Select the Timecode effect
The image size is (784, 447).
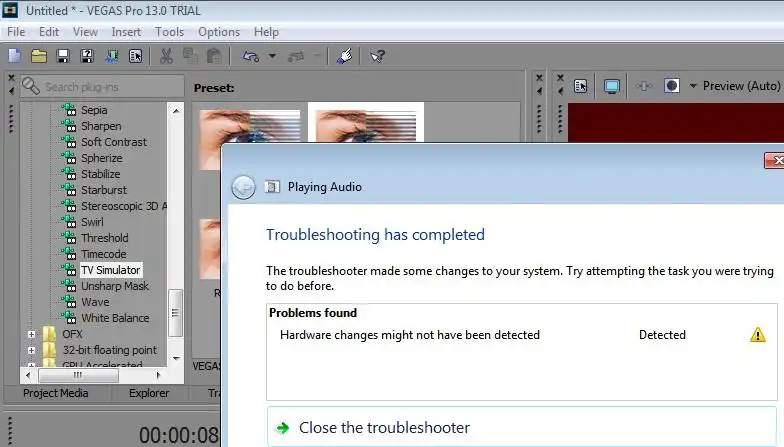pyautogui.click(x=104, y=254)
